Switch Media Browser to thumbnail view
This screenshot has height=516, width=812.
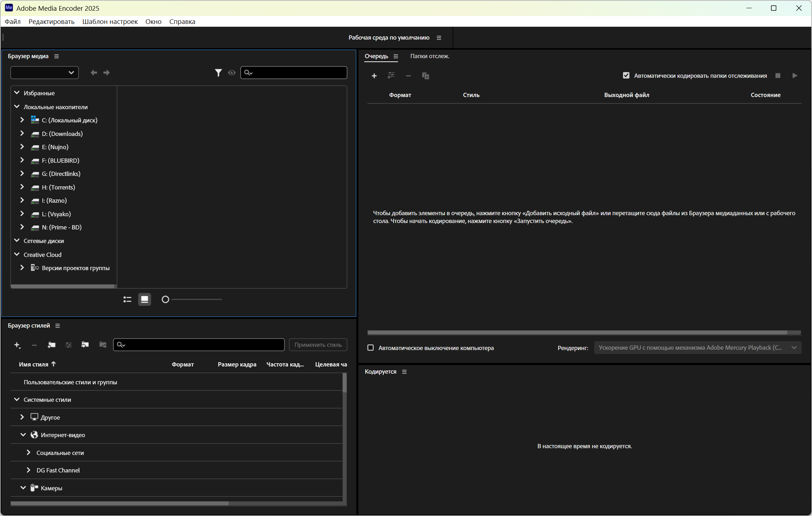(144, 299)
